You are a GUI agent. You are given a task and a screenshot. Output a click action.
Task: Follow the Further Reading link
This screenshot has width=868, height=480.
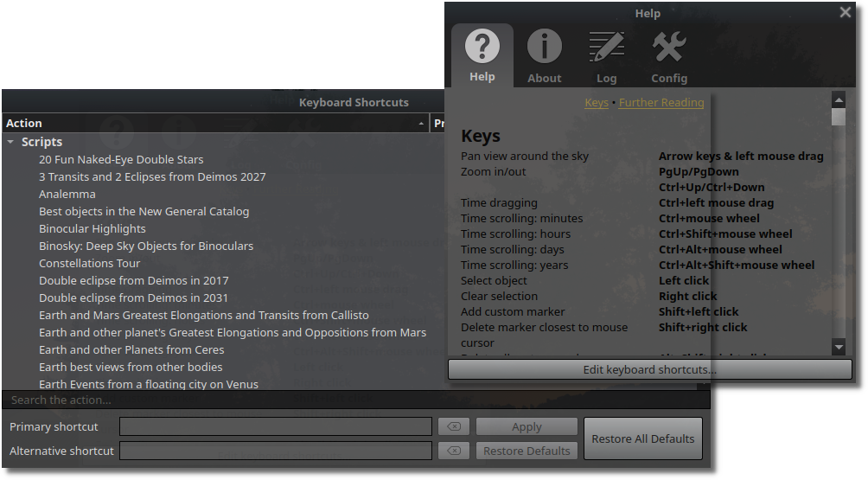pos(661,102)
